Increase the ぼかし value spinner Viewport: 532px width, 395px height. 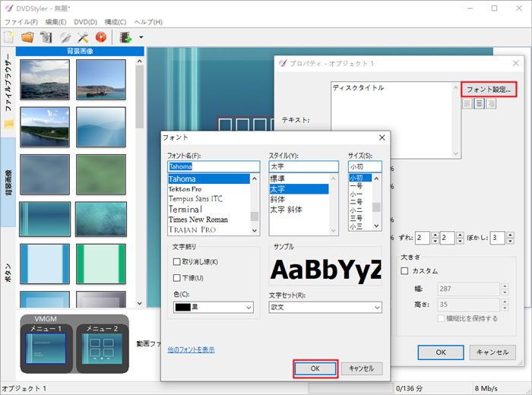pos(510,235)
